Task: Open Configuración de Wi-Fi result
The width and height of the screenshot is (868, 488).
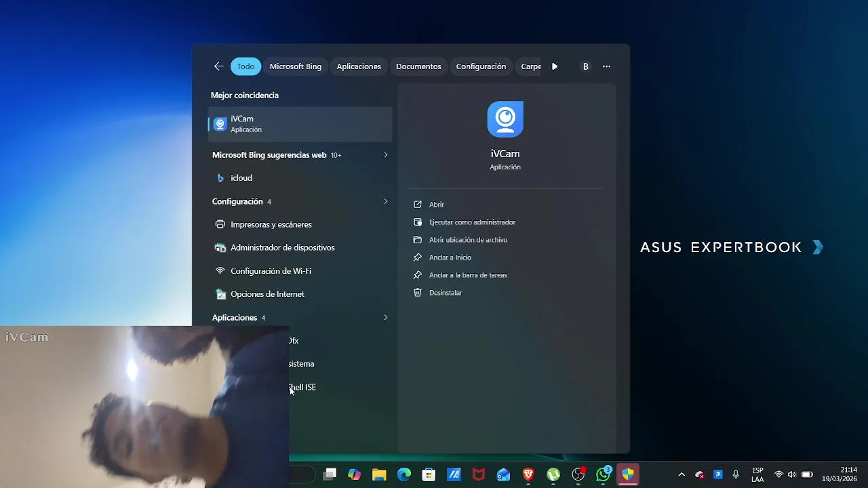Action: coord(300,271)
